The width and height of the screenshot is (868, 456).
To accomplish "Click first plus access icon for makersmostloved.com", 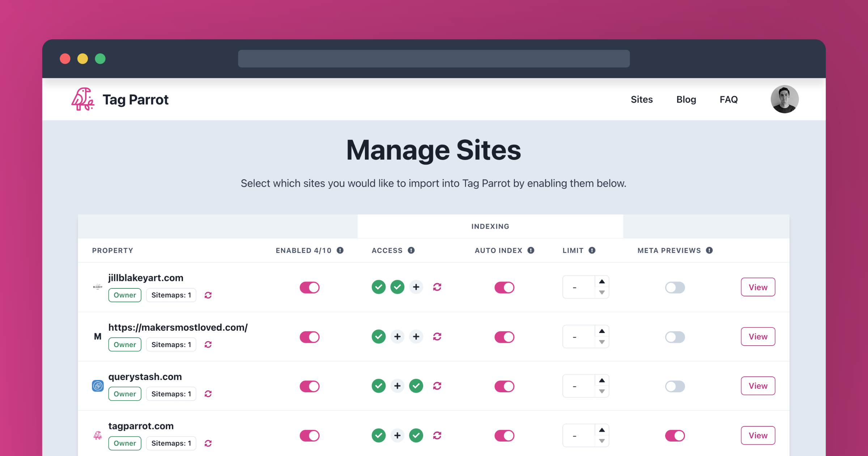I will tap(397, 337).
